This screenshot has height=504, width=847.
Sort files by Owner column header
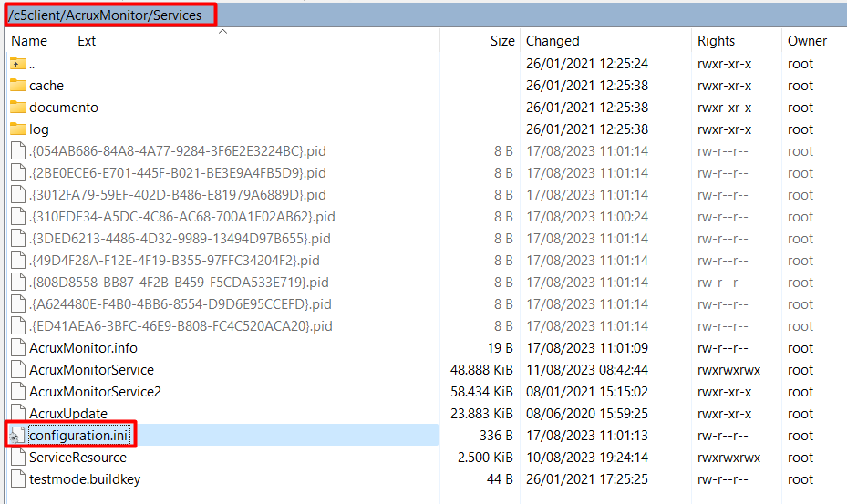tap(807, 41)
